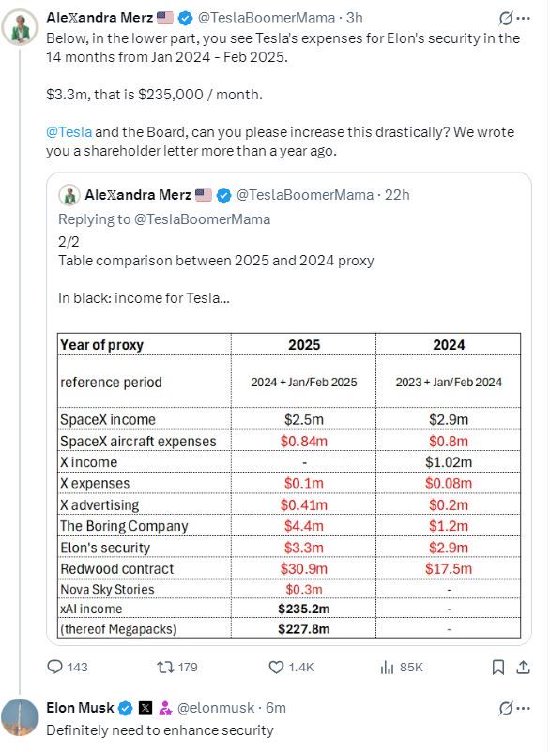Open @TeslaBoomerMama handle in top tweet
The height and width of the screenshot is (752, 550).
[266, 18]
